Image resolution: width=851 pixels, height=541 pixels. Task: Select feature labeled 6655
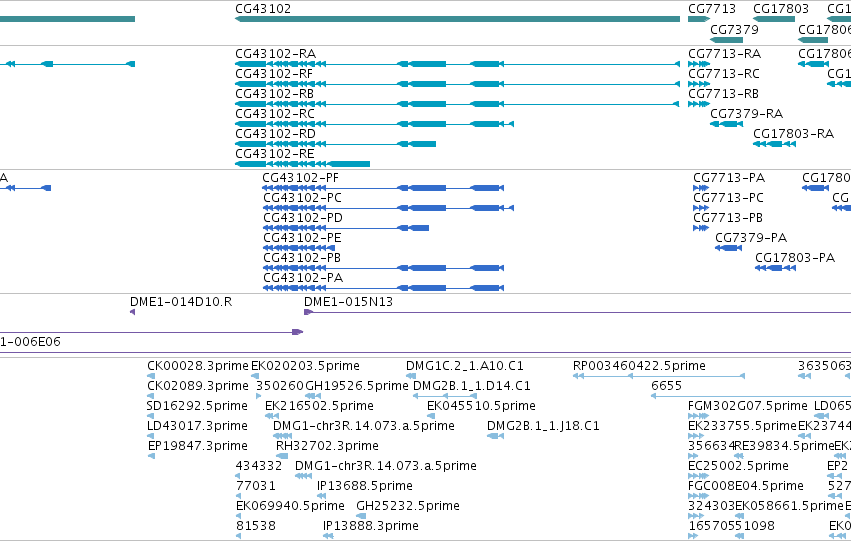(666, 386)
